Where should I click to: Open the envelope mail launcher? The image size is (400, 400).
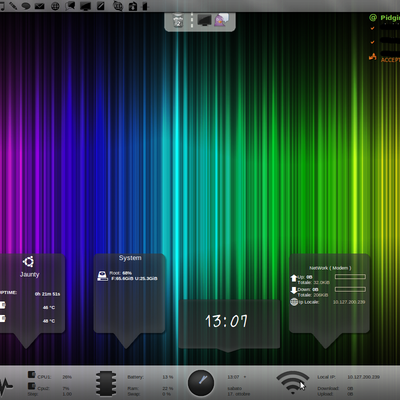pos(40,6)
